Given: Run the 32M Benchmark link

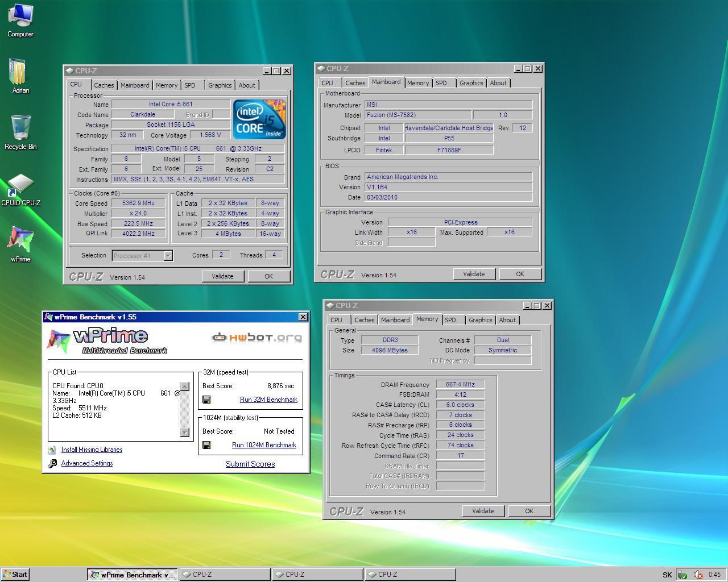Looking at the screenshot, I should 268,400.
